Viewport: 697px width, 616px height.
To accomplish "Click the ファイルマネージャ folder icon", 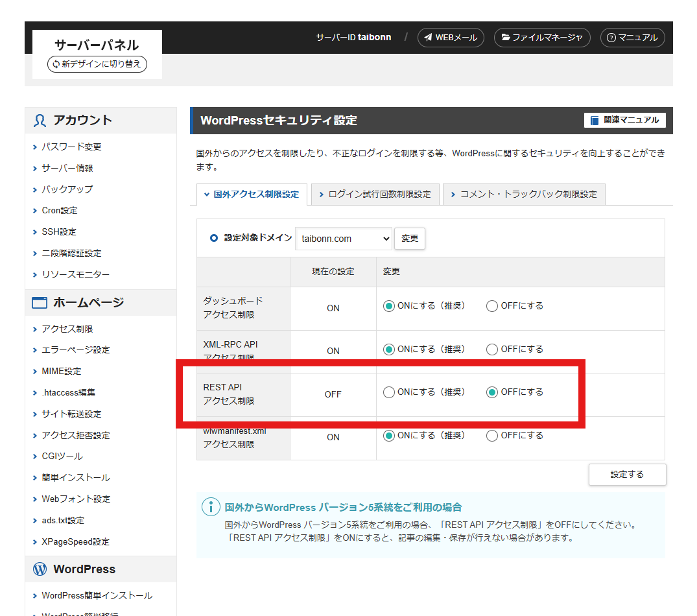I will (506, 38).
